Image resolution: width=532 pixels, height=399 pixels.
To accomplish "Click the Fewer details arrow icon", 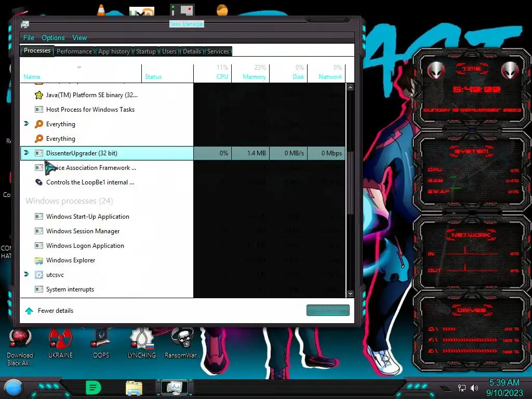I will pos(29,311).
